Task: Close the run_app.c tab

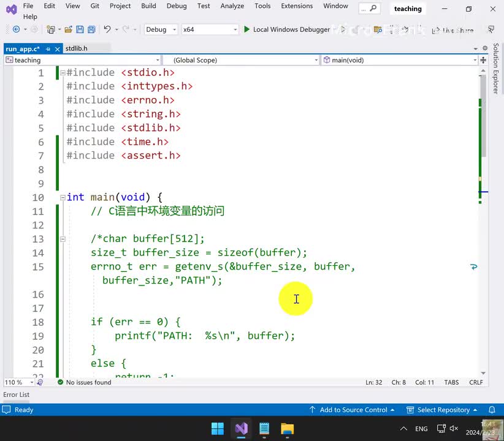Action: pyautogui.click(x=57, y=49)
